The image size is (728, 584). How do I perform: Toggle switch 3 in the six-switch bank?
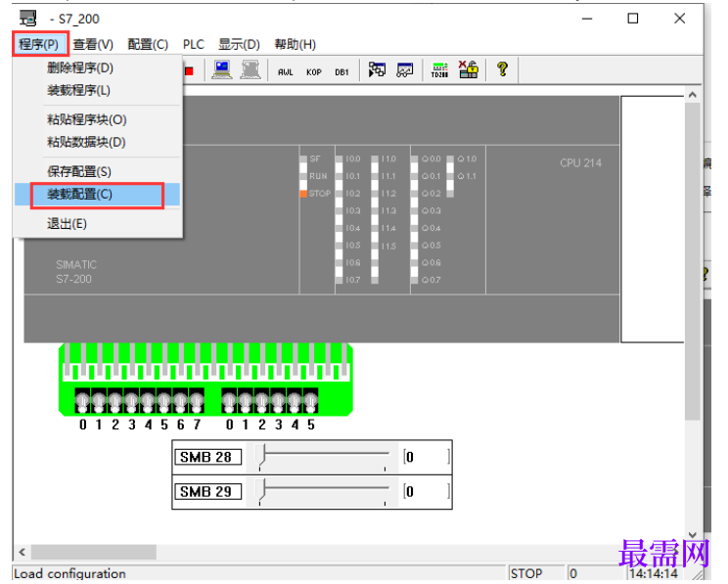pyautogui.click(x=278, y=401)
